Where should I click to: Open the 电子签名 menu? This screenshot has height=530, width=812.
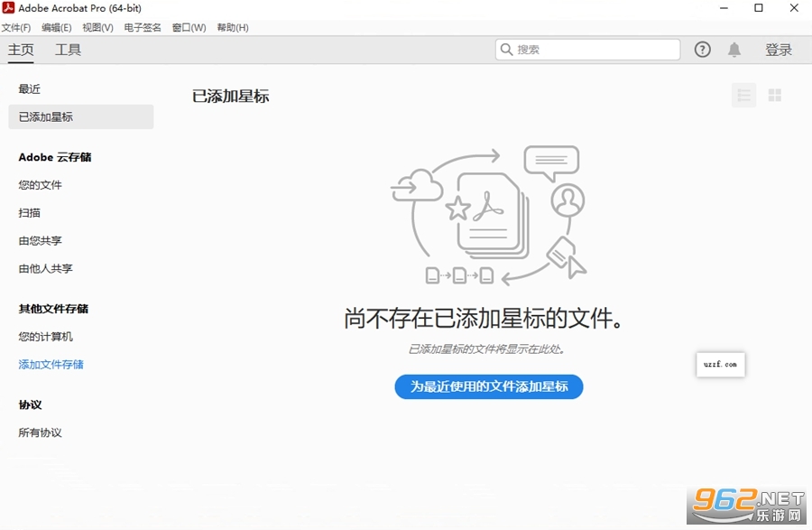pyautogui.click(x=143, y=27)
